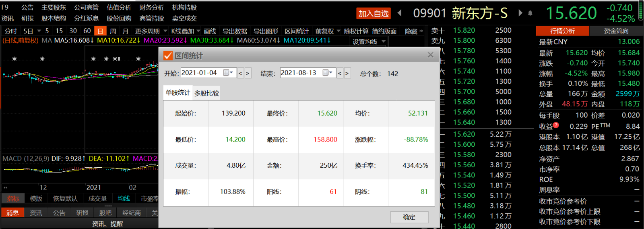
Task: Switch to the 多股比较 tab
Action: (x=206, y=93)
